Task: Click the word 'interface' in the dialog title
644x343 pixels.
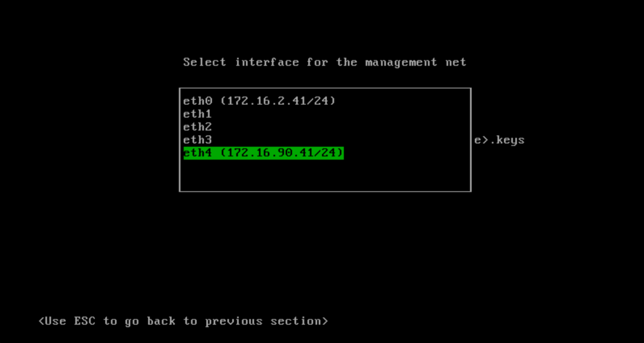Action: click(x=267, y=62)
